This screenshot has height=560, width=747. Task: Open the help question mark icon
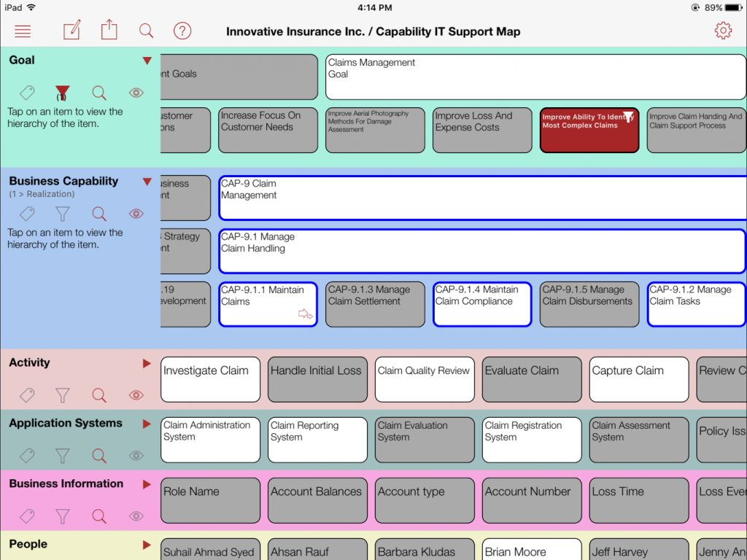tap(182, 31)
